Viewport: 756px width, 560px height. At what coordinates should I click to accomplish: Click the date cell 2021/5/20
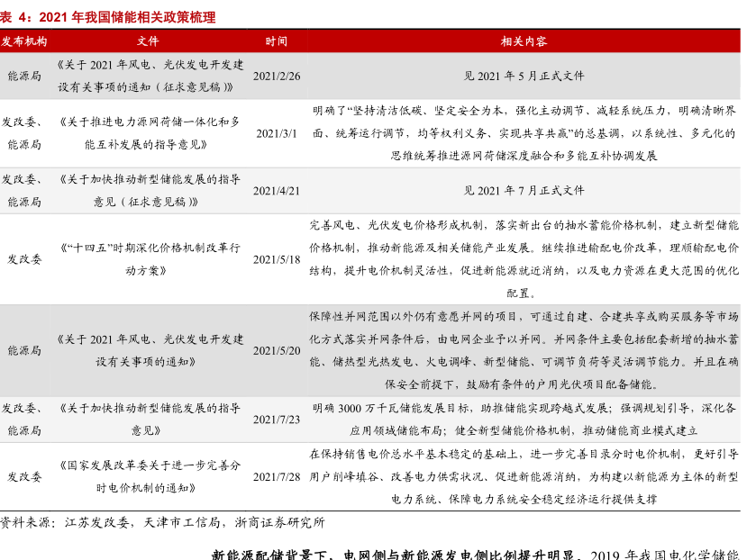277,350
